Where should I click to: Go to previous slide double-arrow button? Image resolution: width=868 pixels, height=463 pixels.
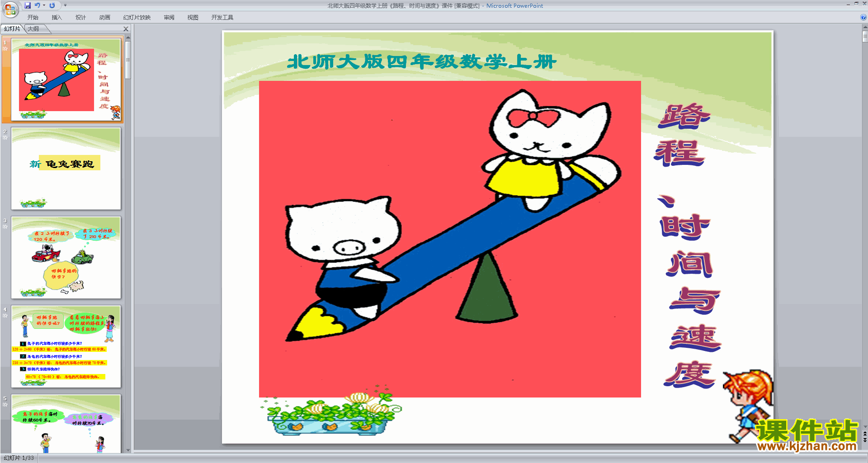pos(865,434)
